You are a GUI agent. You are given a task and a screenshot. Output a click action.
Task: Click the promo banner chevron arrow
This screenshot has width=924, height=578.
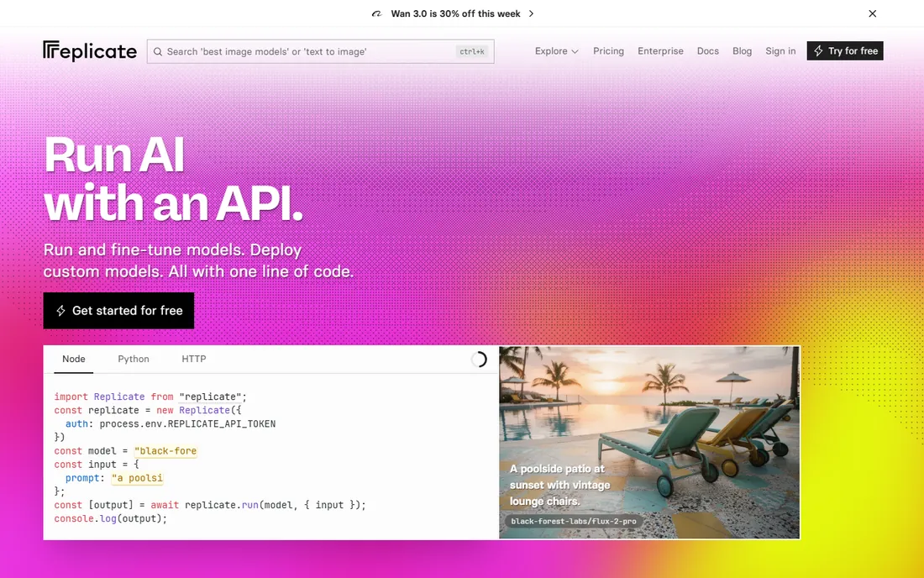531,13
